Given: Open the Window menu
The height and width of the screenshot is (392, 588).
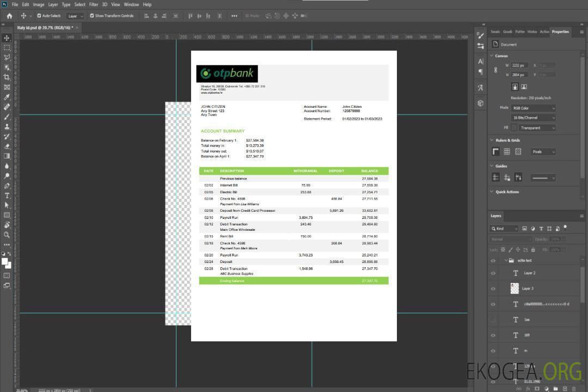Looking at the screenshot, I should pyautogui.click(x=131, y=4).
